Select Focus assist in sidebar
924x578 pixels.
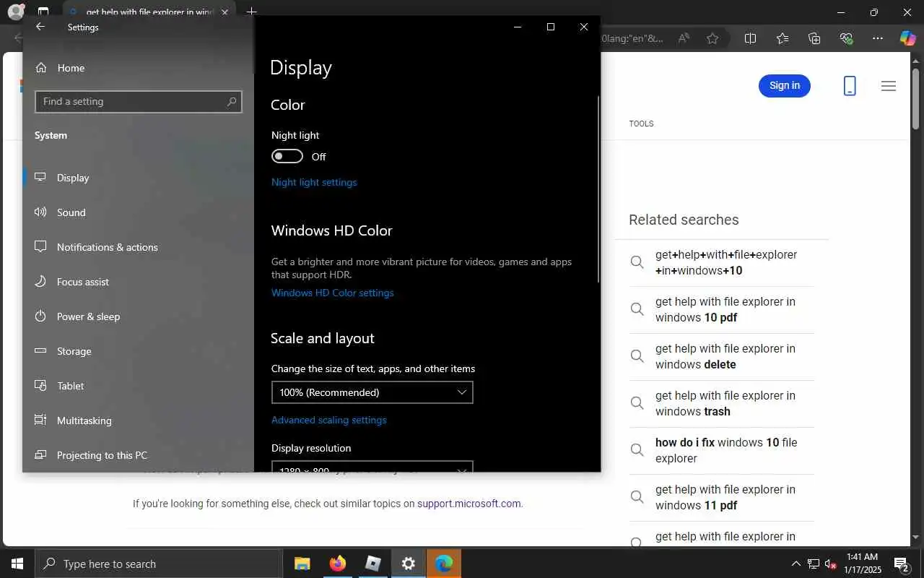pos(138,282)
